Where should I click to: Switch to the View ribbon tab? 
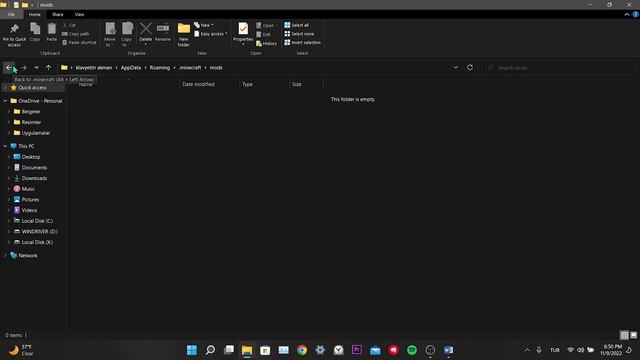pos(79,14)
